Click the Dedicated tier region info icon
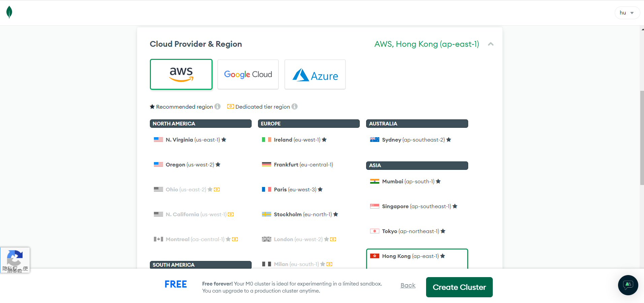Image resolution: width=644 pixels, height=303 pixels. (x=294, y=107)
